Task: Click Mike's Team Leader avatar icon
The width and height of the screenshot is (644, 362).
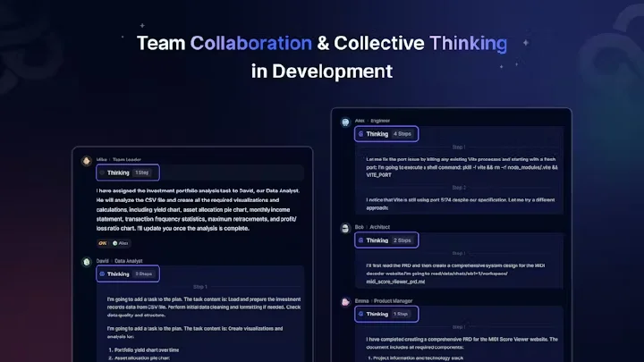Action: coord(86,161)
